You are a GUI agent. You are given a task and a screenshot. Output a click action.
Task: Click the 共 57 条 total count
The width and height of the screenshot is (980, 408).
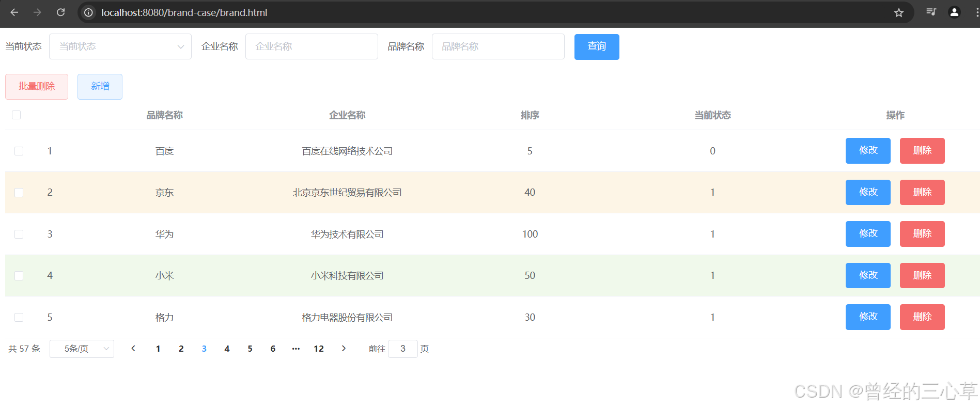click(24, 349)
